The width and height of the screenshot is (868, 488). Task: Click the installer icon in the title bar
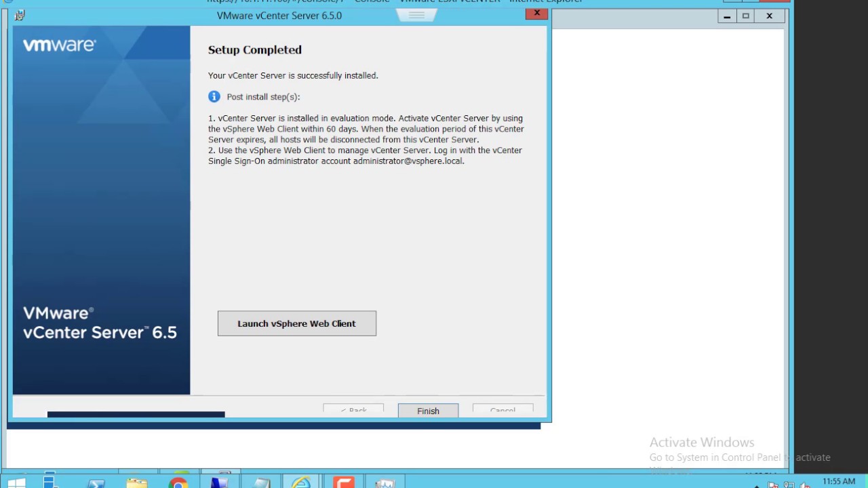[20, 15]
